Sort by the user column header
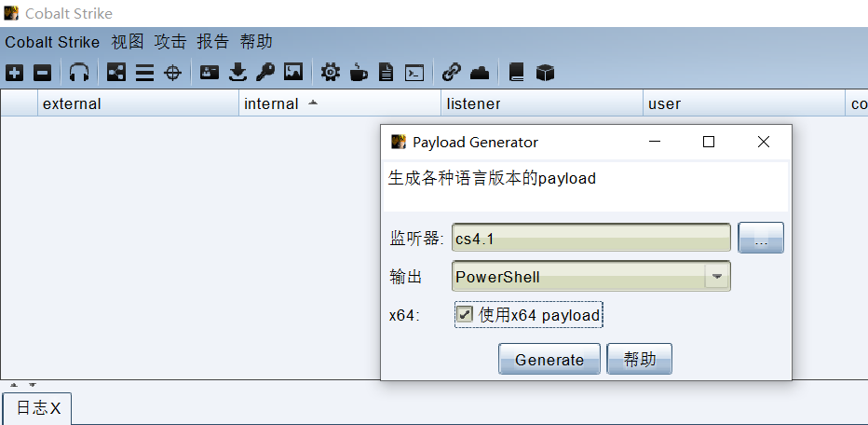Viewport: 868px width, 425px height. (x=744, y=103)
